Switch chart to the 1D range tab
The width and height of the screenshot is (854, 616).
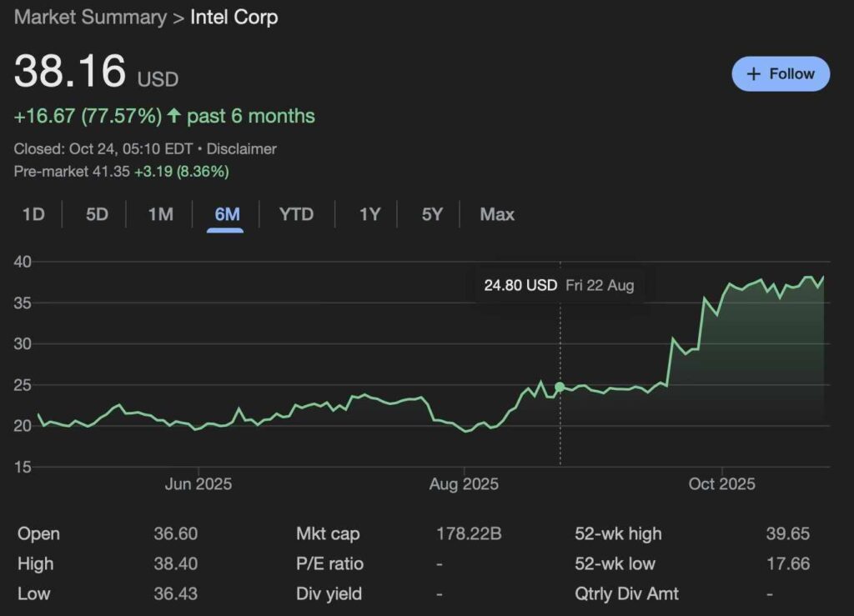coord(33,214)
